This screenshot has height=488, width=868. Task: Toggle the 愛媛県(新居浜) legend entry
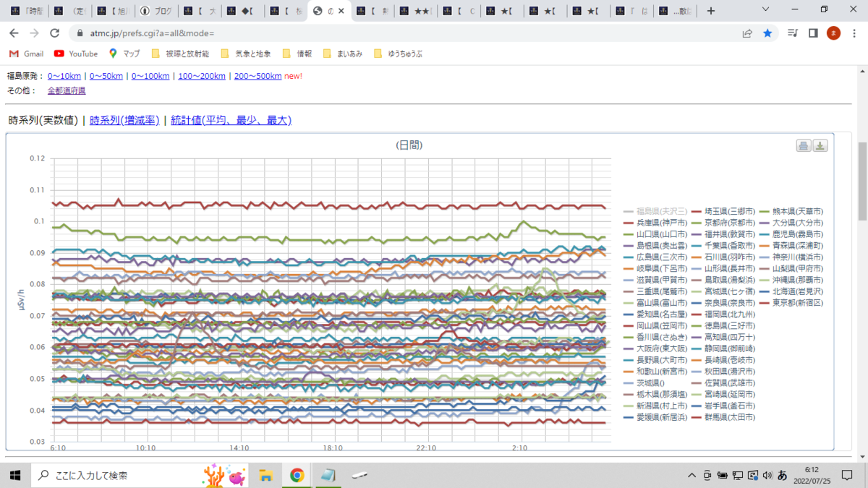(655, 417)
